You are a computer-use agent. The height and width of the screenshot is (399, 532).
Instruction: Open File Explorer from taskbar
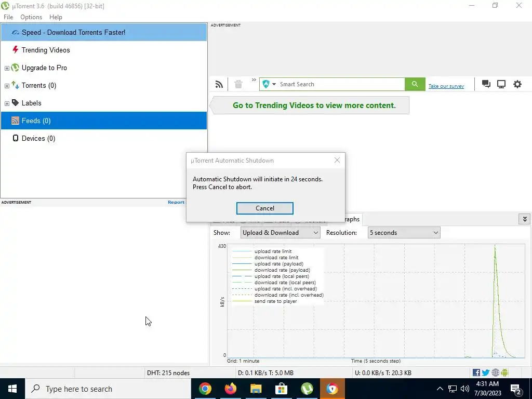256,389
